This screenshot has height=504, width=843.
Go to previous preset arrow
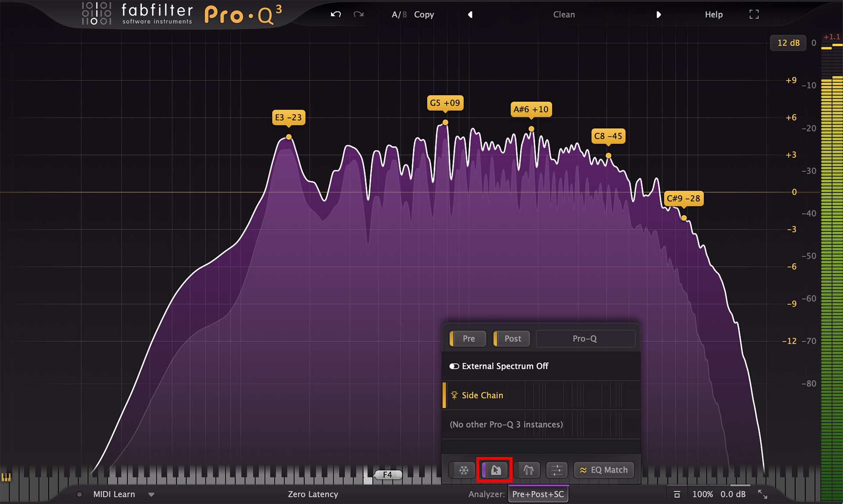470,14
